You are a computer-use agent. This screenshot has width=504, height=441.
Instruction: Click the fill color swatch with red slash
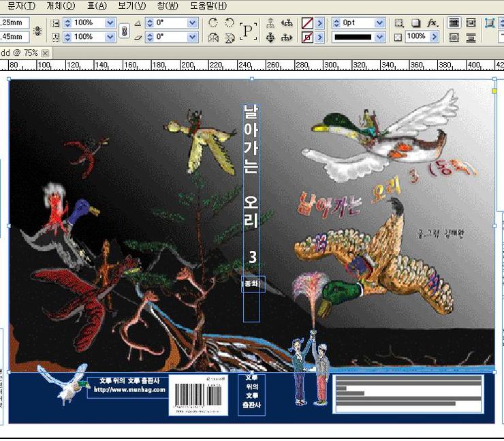307,22
